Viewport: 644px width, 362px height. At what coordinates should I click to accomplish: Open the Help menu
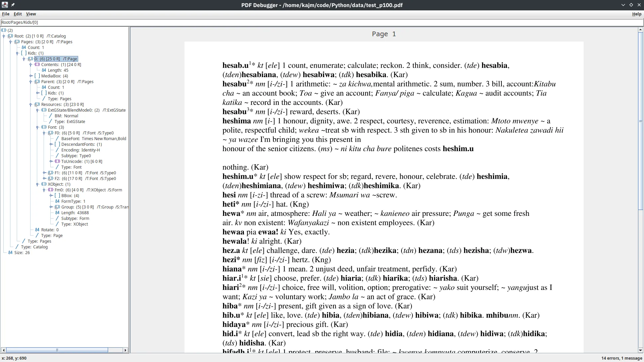[636, 14]
